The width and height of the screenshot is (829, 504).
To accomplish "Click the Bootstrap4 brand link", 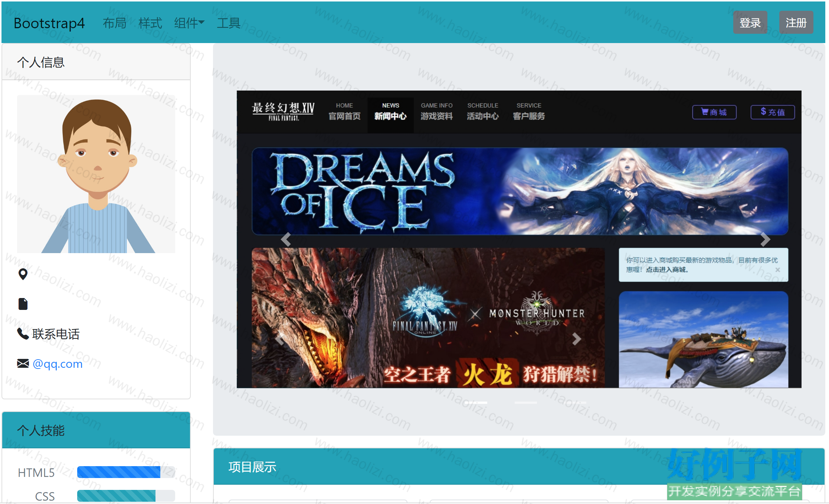I will (49, 23).
